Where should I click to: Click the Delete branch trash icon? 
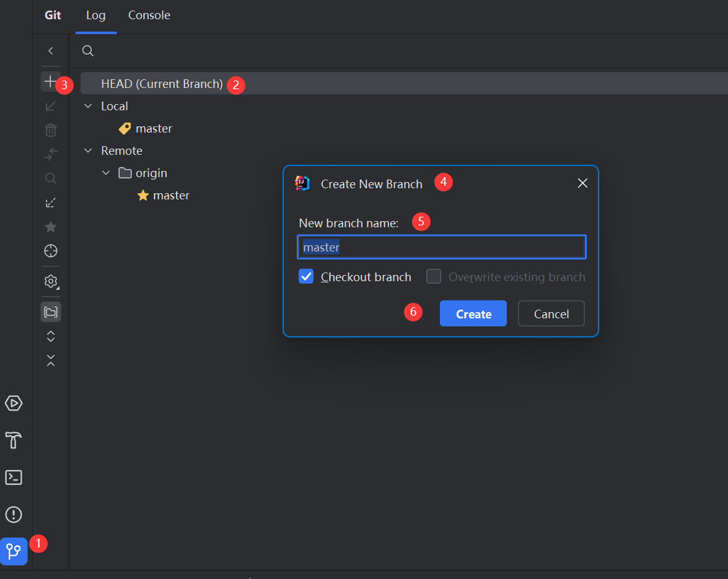click(51, 130)
